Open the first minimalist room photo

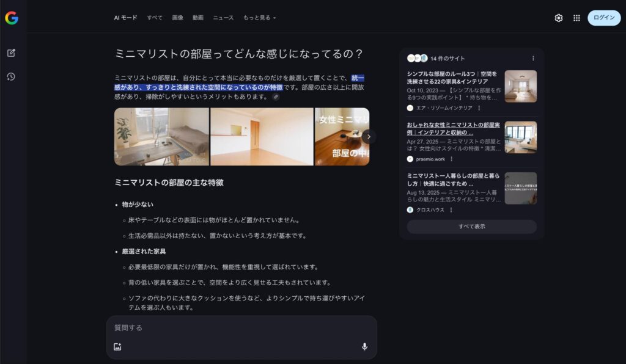tap(161, 137)
